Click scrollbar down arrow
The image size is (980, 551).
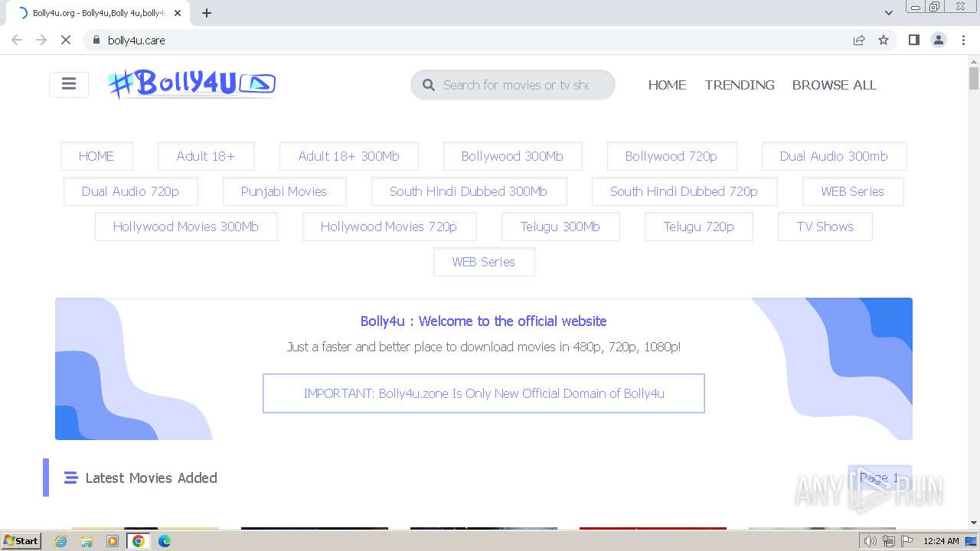click(974, 523)
